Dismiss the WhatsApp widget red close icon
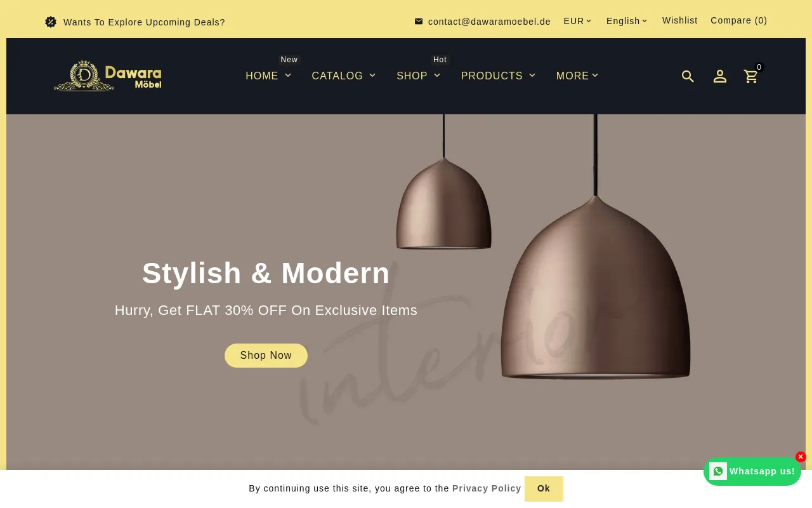Screen dimensions: 812x508 click(x=801, y=457)
